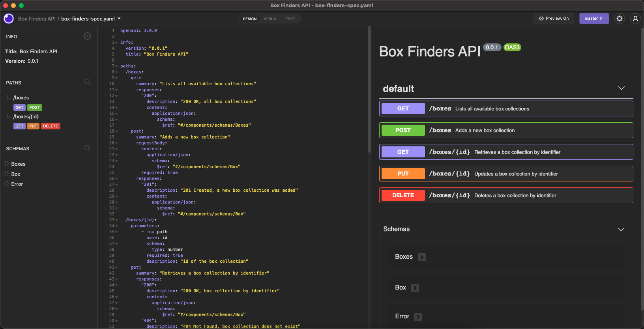Click the INFO section options icon
644x329 pixels.
pyautogui.click(x=88, y=36)
